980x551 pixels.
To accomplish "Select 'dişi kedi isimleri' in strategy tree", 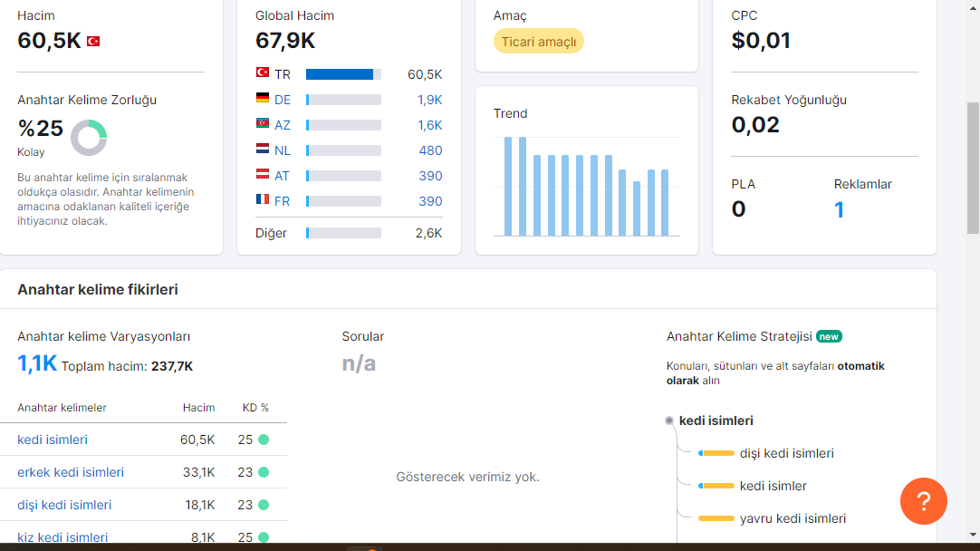I will click(786, 453).
